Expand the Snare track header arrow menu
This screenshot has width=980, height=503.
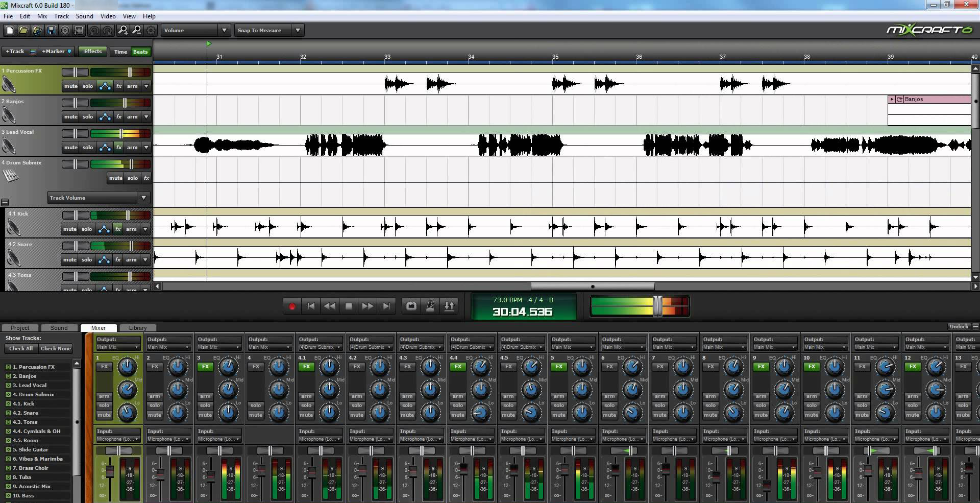(145, 260)
